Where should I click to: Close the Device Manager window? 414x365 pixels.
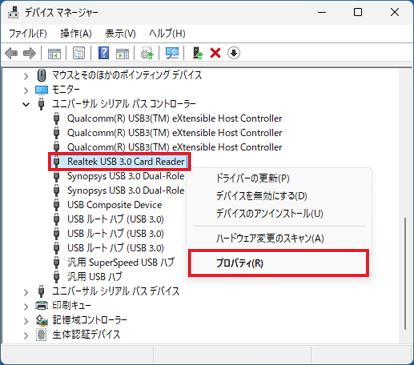click(395, 13)
